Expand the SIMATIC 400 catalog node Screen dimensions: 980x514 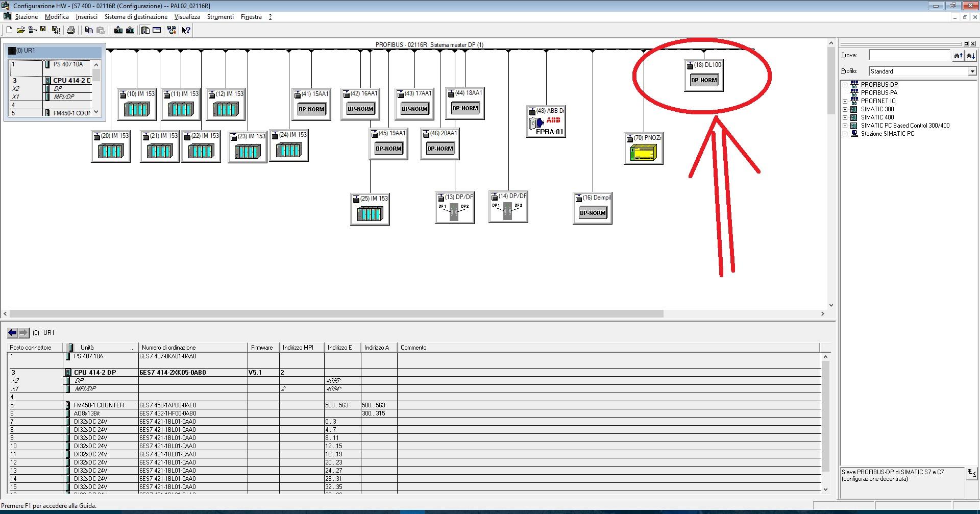845,117
